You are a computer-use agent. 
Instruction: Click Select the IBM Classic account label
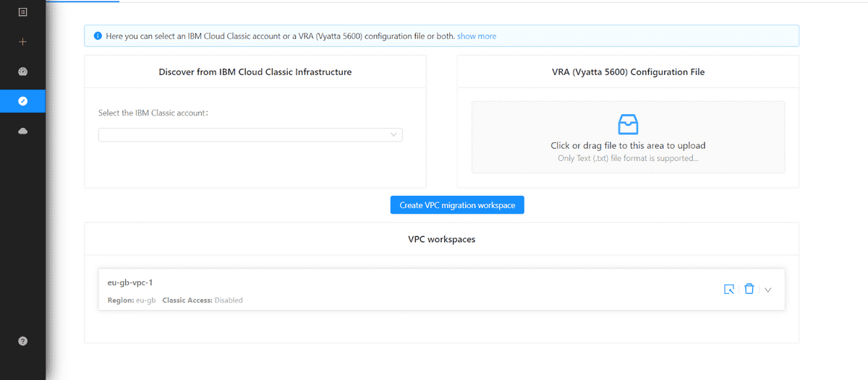(x=153, y=113)
